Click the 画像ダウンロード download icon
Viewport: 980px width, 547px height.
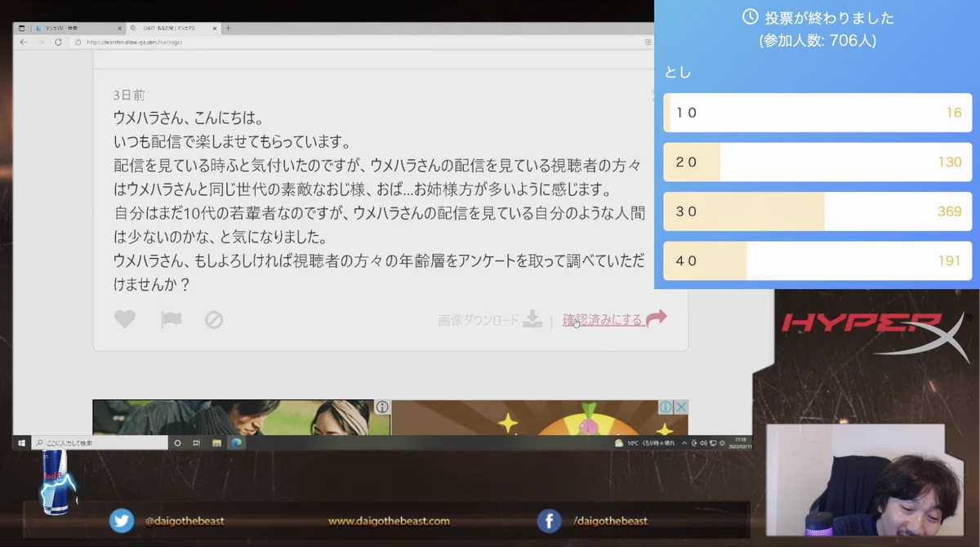(533, 320)
